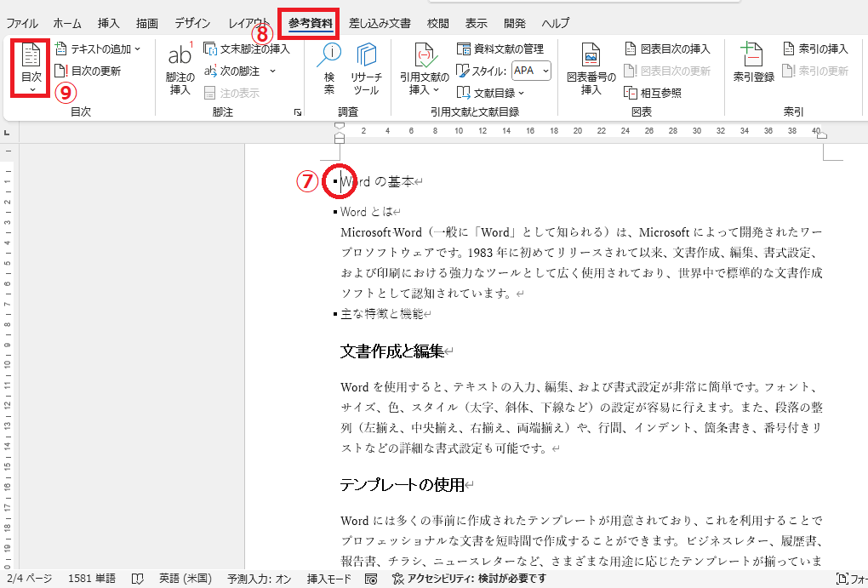Switch to the デザイン tab

[192, 23]
